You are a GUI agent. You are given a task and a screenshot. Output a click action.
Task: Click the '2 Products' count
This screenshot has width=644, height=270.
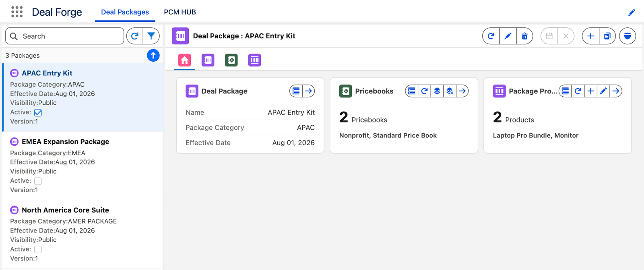(x=514, y=118)
